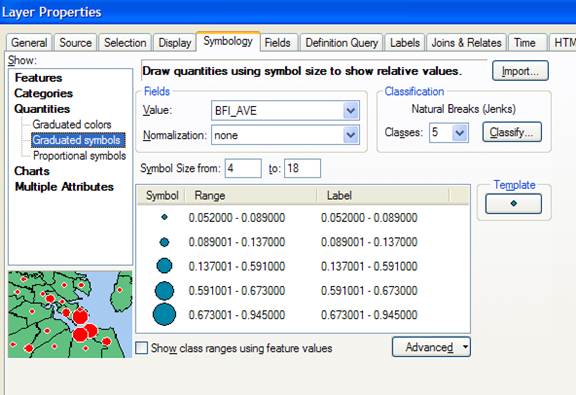
Task: Select the symbol for range 0.591001 - 0.673000
Action: point(164,291)
